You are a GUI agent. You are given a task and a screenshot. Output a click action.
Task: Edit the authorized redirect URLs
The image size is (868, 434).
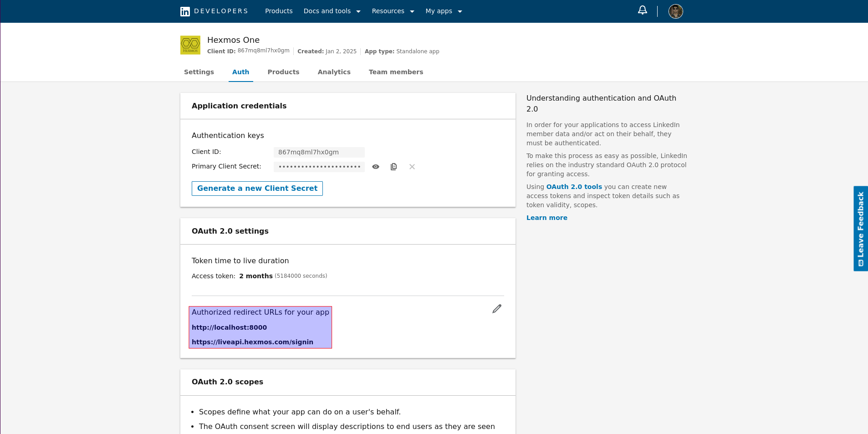[x=497, y=309]
